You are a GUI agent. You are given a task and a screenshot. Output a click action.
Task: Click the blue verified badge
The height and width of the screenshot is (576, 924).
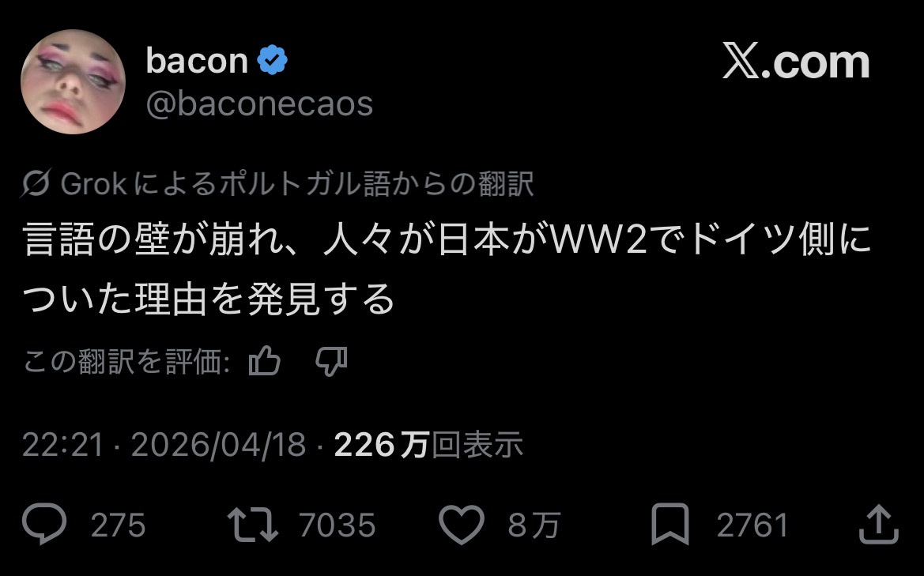pyautogui.click(x=272, y=60)
